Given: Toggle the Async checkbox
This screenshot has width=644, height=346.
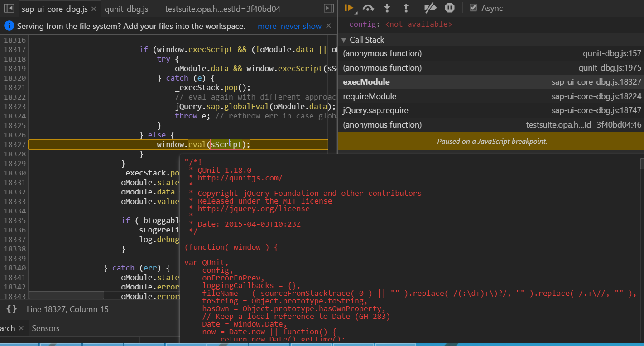Looking at the screenshot, I should [x=473, y=8].
